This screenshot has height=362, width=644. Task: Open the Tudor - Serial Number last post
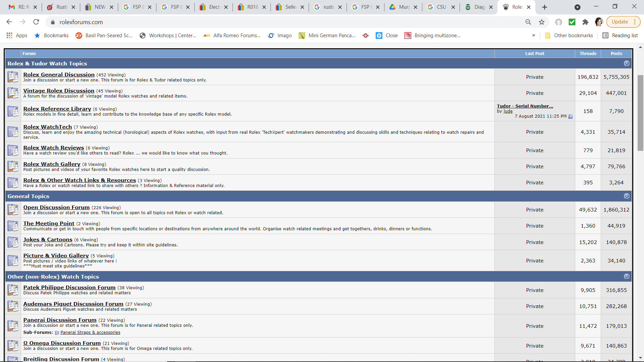coord(525,106)
